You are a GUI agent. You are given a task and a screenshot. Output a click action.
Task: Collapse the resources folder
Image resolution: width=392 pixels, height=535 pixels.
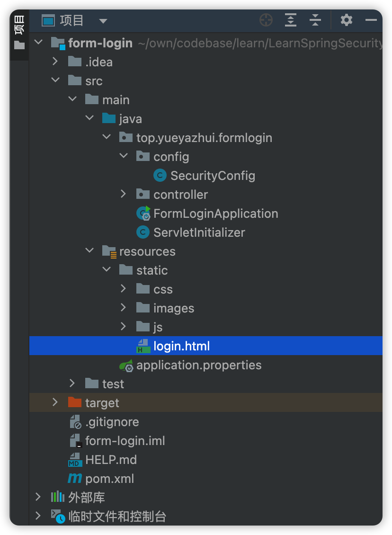(x=89, y=250)
